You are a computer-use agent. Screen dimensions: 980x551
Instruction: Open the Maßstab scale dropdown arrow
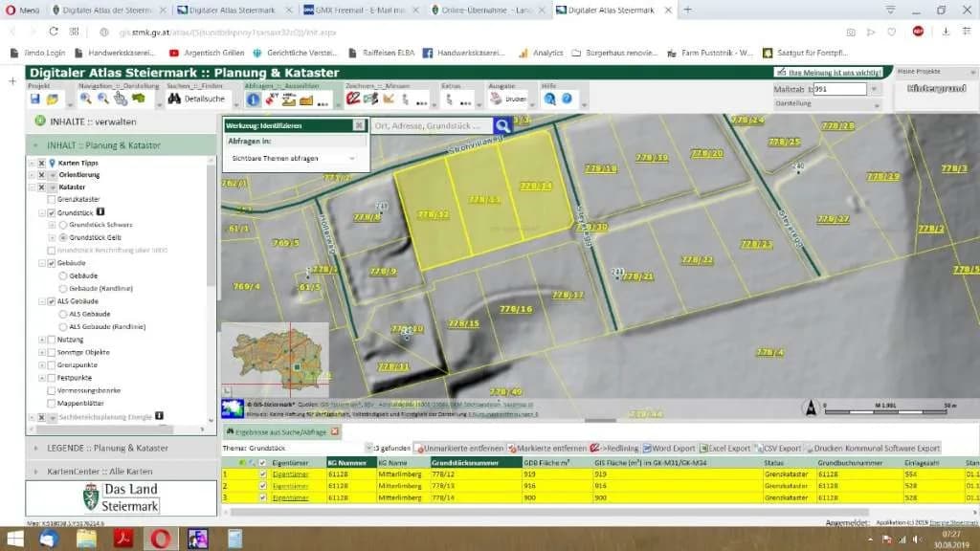[x=874, y=89]
